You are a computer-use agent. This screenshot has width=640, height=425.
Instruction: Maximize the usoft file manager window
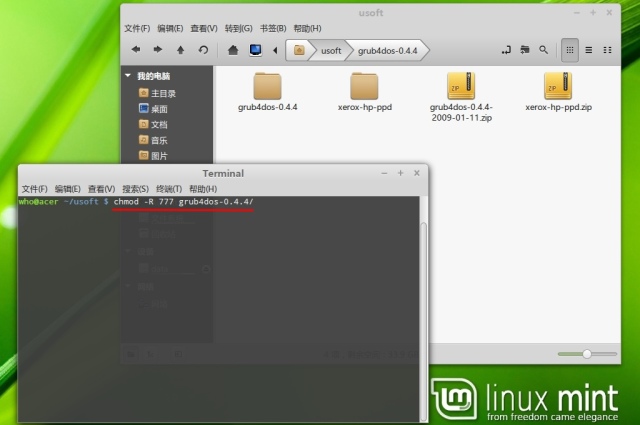click(593, 13)
